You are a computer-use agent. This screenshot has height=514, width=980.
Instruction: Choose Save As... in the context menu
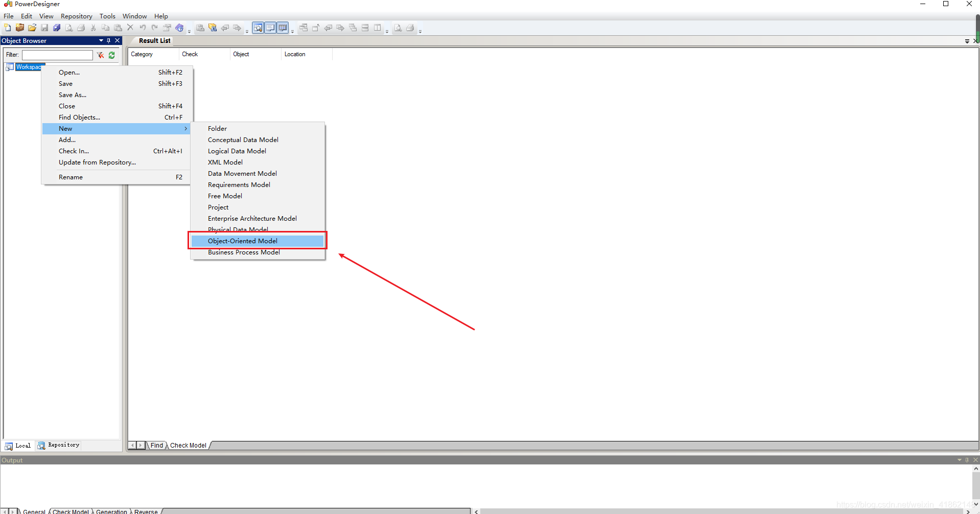[x=116, y=95]
